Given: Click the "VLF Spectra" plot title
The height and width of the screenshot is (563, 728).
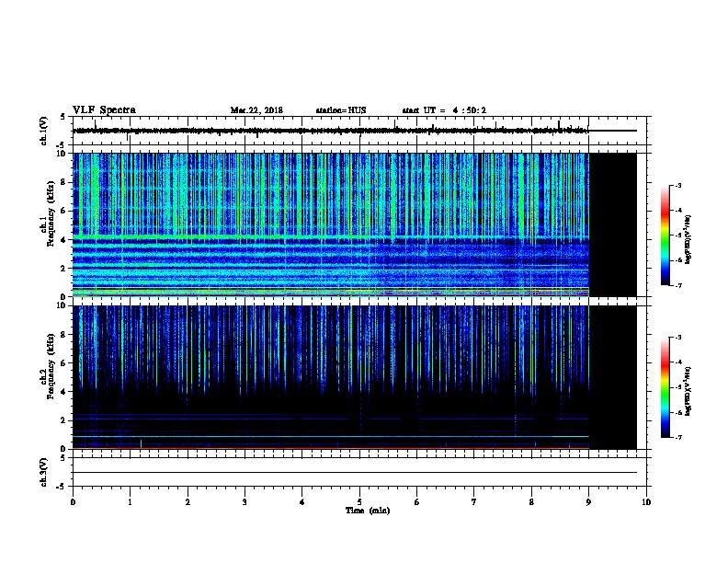Looking at the screenshot, I should 104,110.
